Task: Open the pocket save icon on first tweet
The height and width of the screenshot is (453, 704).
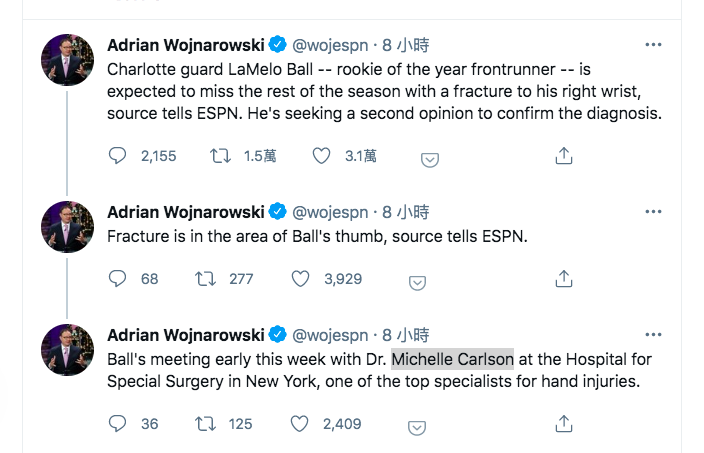Action: pyautogui.click(x=428, y=158)
